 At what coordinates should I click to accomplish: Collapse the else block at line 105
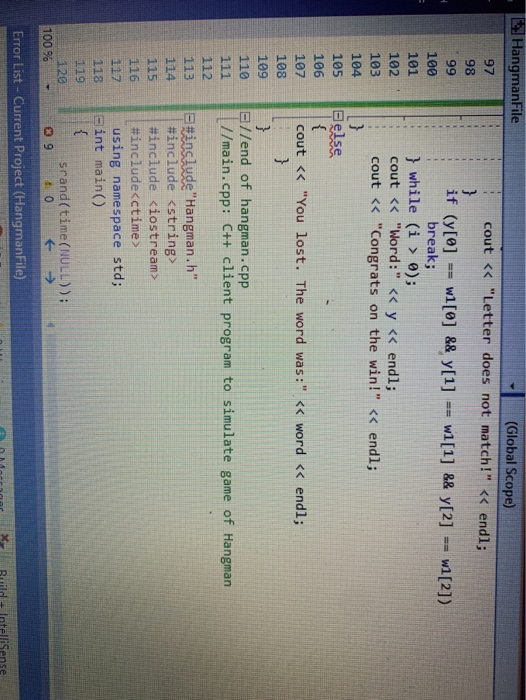click(338, 115)
